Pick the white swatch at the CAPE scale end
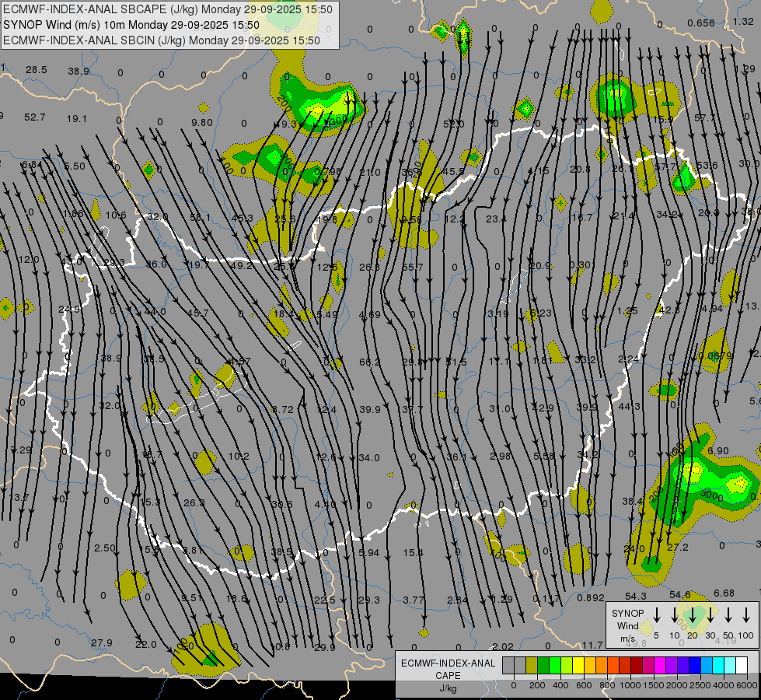The height and width of the screenshot is (700, 761). click(x=742, y=665)
